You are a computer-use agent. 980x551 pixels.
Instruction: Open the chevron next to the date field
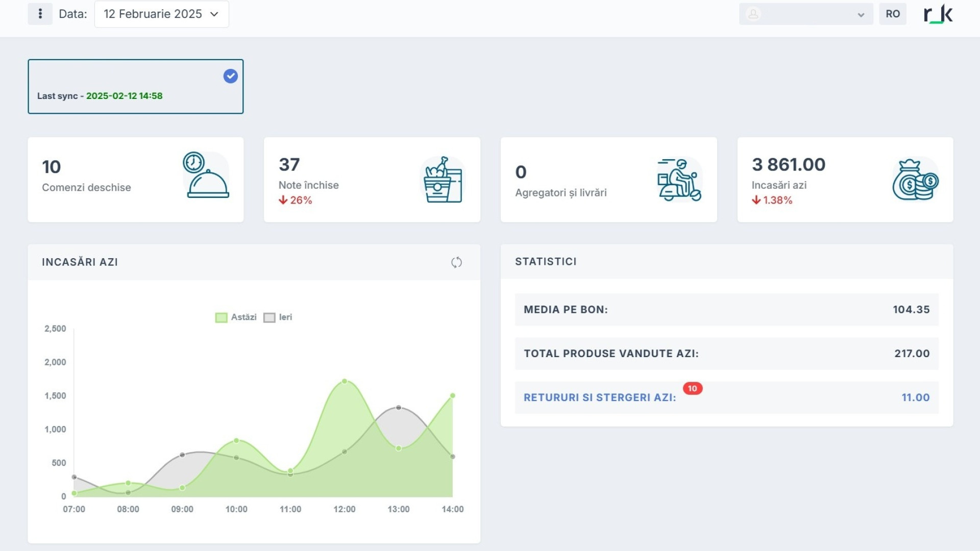click(x=214, y=14)
